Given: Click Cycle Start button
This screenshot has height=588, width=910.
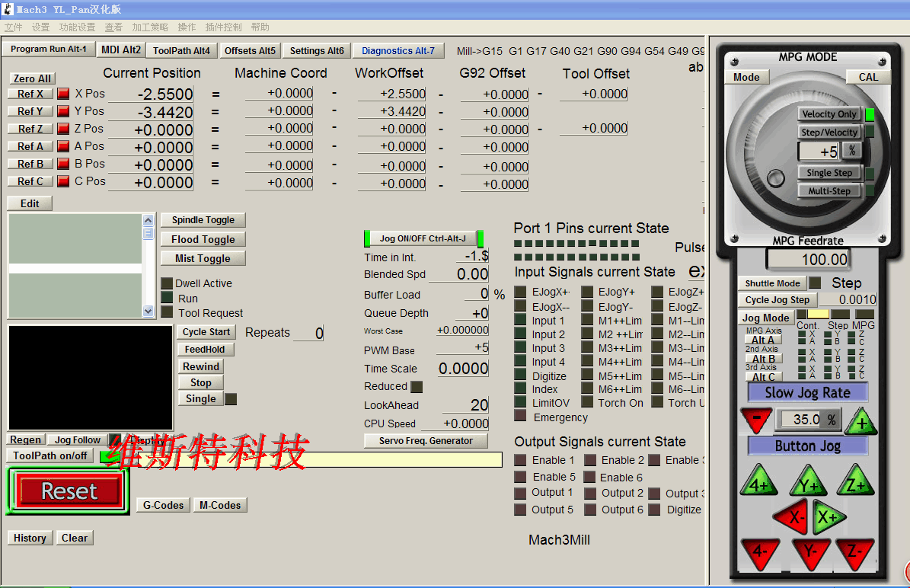Looking at the screenshot, I should [206, 332].
